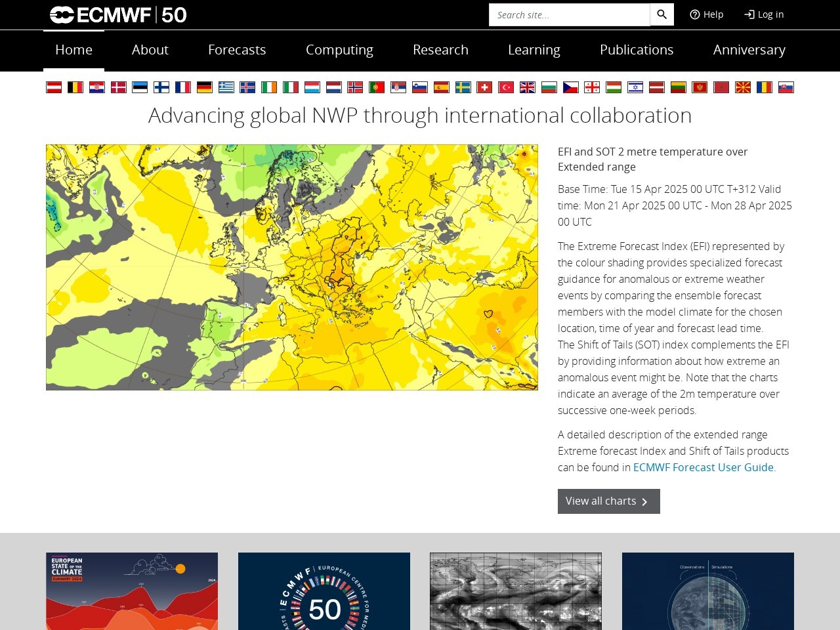Select the Czech Republic flag
The height and width of the screenshot is (630, 840).
click(x=571, y=87)
